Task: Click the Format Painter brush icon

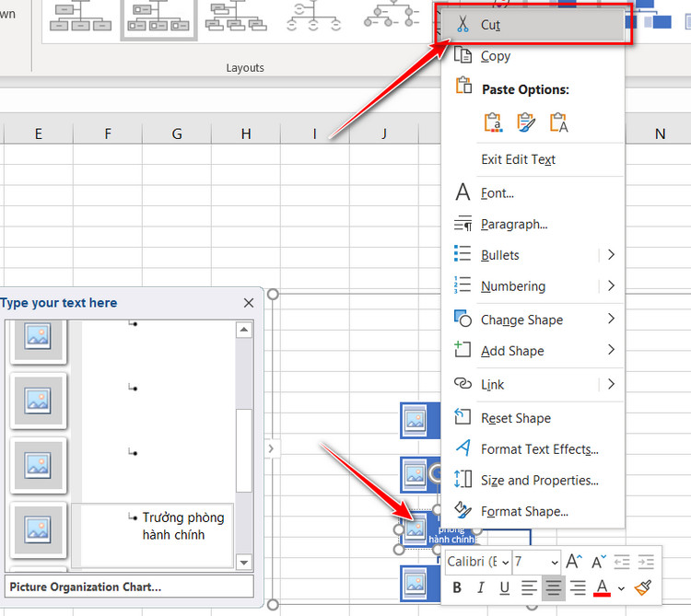Action: (643, 587)
